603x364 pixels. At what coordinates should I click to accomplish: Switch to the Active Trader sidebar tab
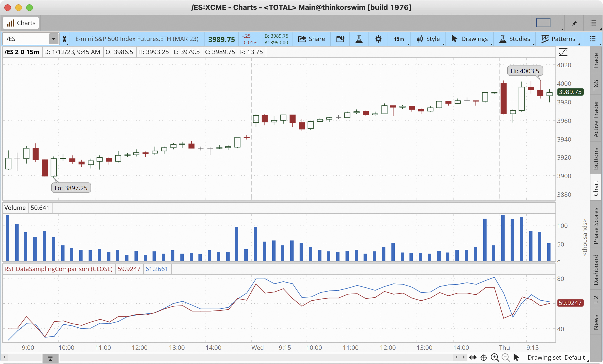596,119
